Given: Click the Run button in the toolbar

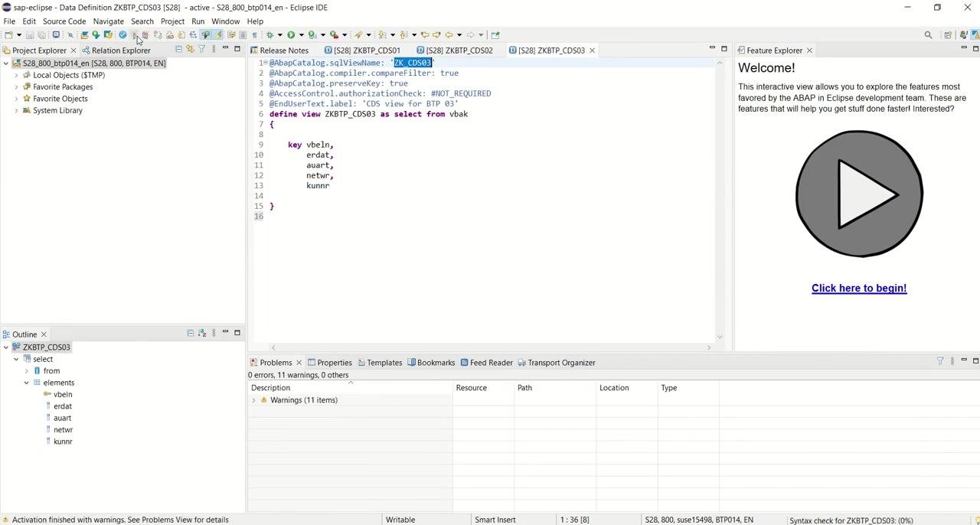Looking at the screenshot, I should click(291, 34).
